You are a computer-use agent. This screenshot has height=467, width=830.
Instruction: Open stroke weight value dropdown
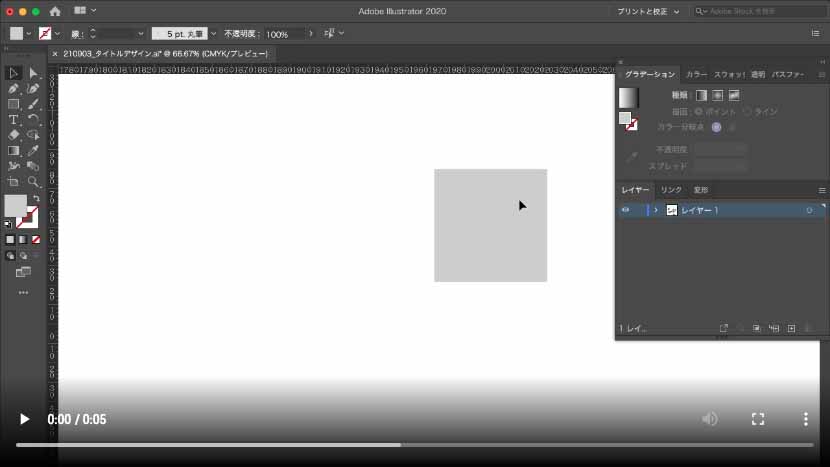pos(140,34)
